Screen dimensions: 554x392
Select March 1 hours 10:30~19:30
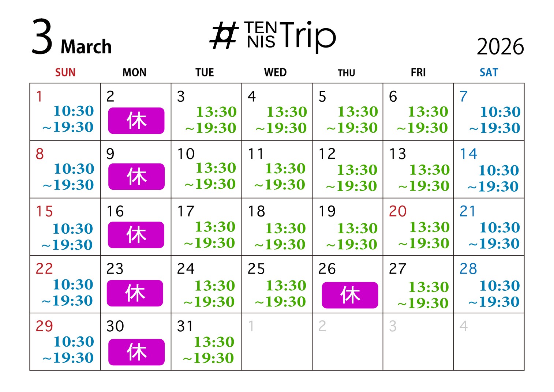[69, 119]
